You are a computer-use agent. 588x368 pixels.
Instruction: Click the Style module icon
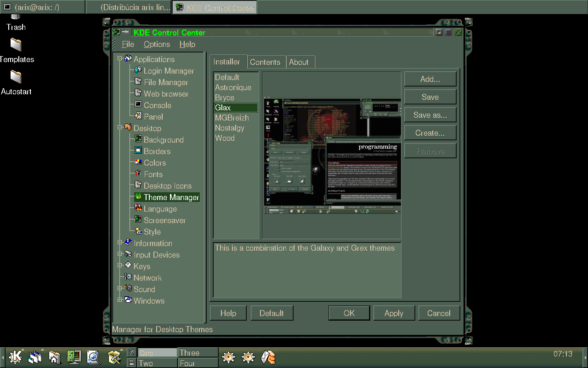[138, 231]
